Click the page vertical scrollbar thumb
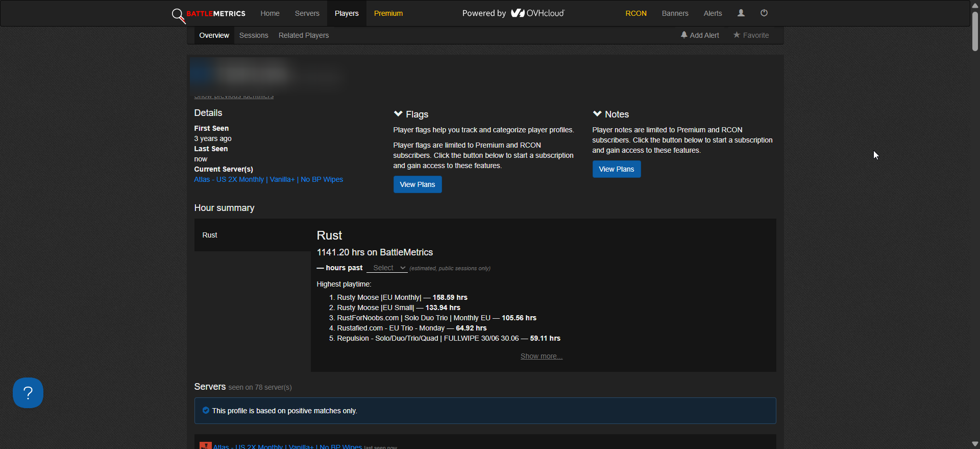 tap(975, 31)
